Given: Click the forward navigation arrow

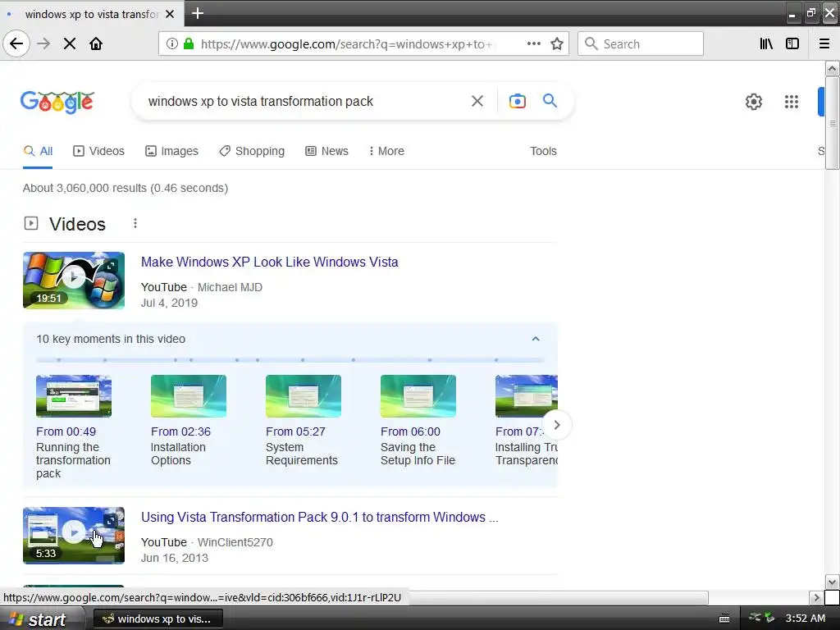Looking at the screenshot, I should pos(44,43).
